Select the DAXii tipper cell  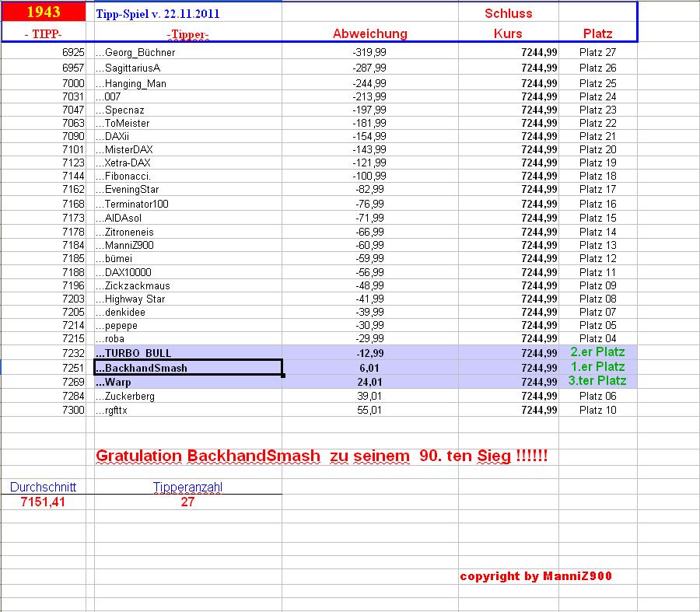[x=188, y=137]
